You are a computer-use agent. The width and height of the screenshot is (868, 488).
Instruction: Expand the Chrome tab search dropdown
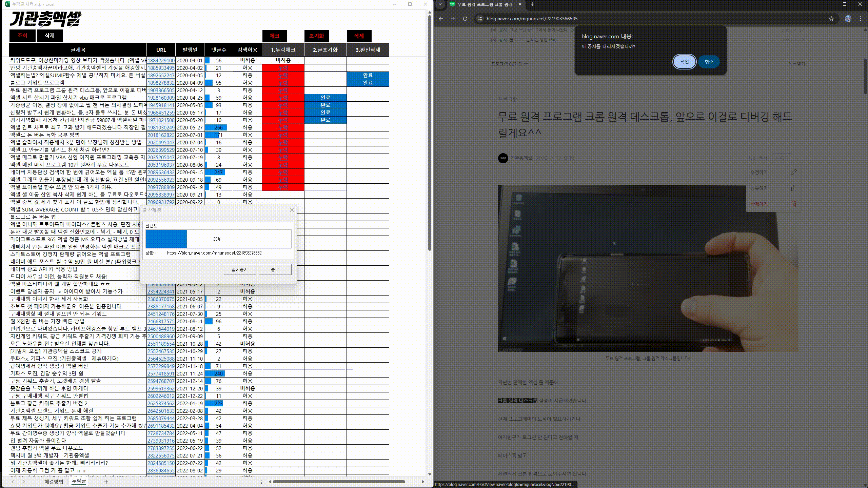440,4
